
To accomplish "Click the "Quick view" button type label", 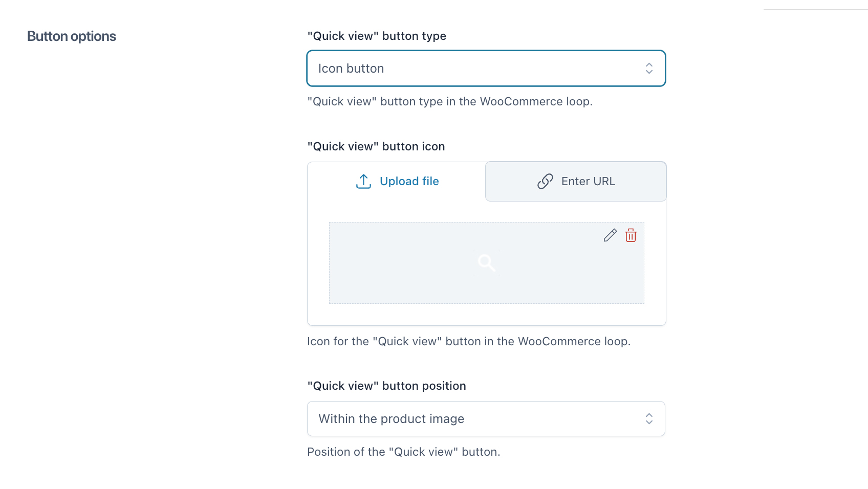I will click(x=377, y=36).
